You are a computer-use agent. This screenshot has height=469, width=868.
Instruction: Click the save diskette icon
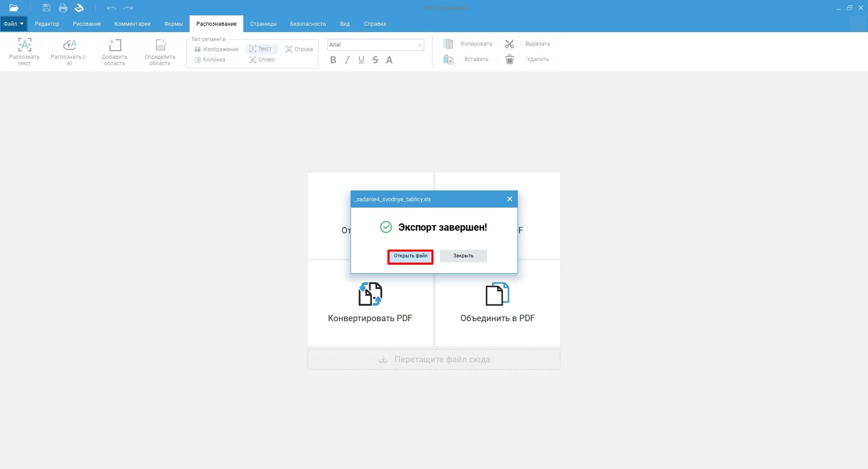click(46, 8)
